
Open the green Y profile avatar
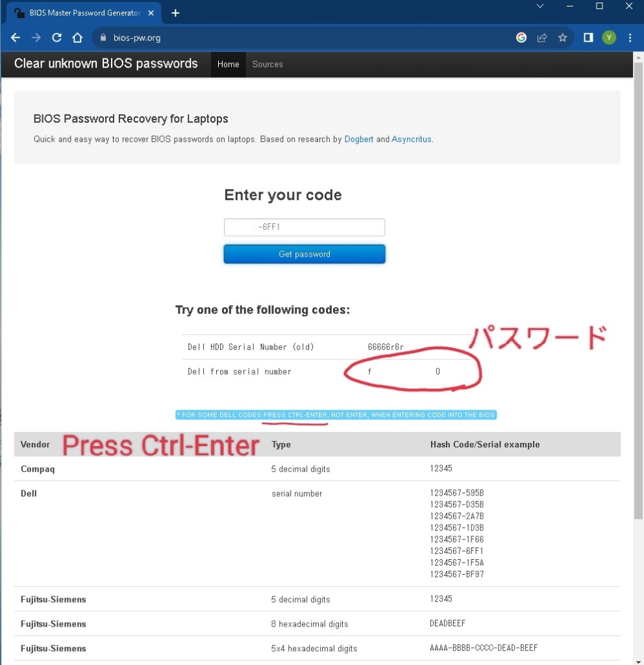pyautogui.click(x=609, y=38)
